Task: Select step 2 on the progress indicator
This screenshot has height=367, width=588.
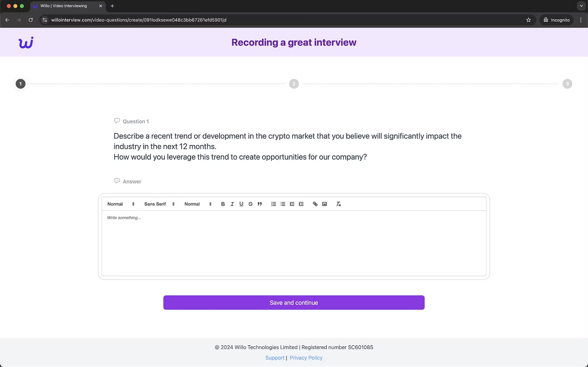Action: pyautogui.click(x=294, y=83)
